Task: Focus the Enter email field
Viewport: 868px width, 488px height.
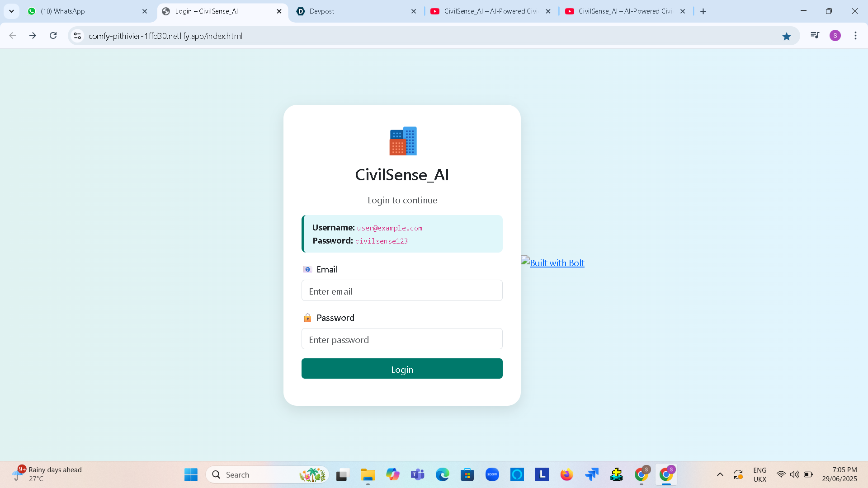Action: (x=402, y=291)
